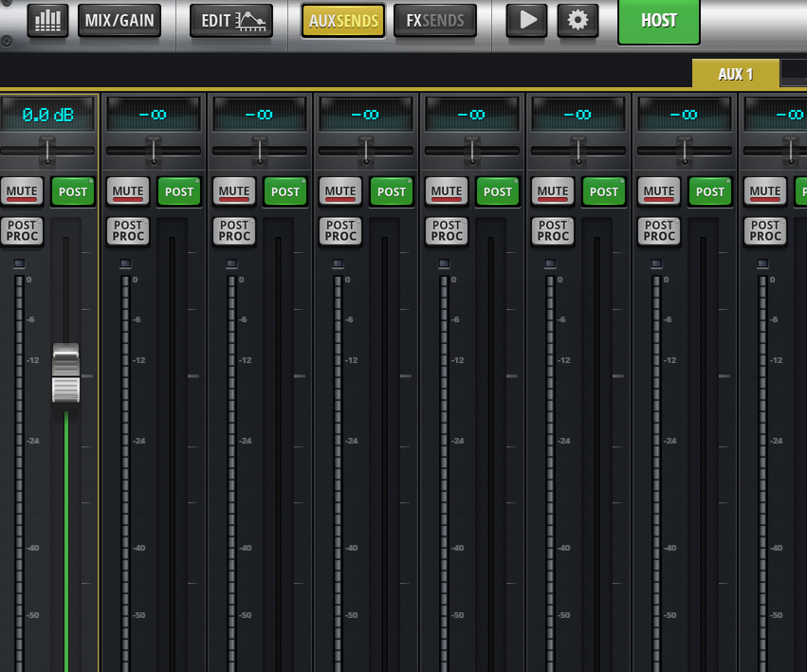The width and height of the screenshot is (807, 672).
Task: Mute the fifth mixer channel
Action: point(447,191)
